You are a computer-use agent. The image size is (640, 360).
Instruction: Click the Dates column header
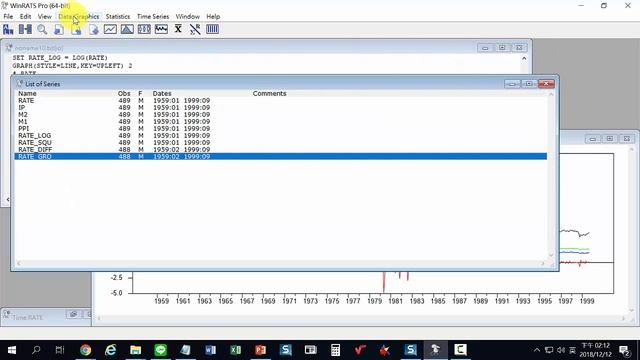[162, 93]
